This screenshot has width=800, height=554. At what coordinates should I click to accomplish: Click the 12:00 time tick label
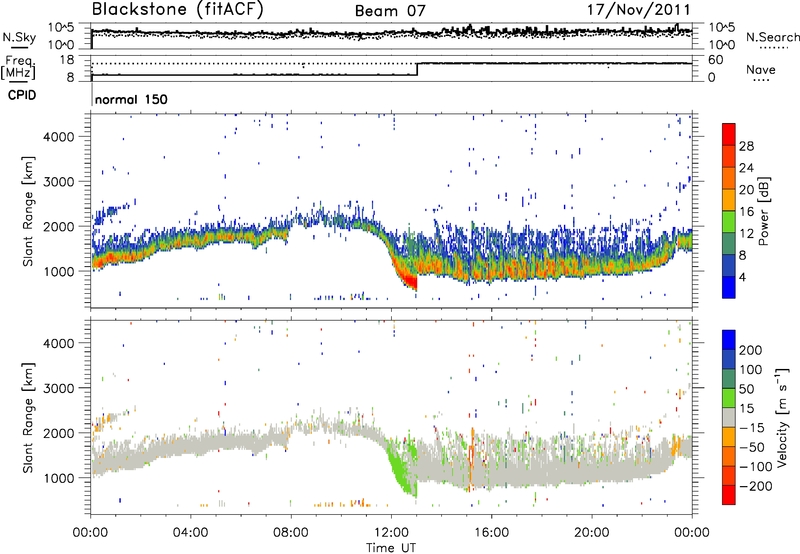[x=391, y=533]
